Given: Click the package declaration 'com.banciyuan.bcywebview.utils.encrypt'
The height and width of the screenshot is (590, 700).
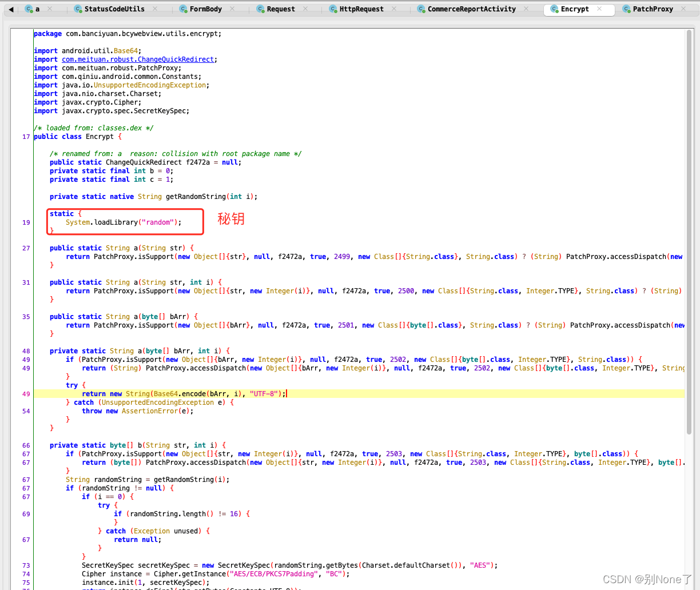Looking at the screenshot, I should pyautogui.click(x=141, y=34).
